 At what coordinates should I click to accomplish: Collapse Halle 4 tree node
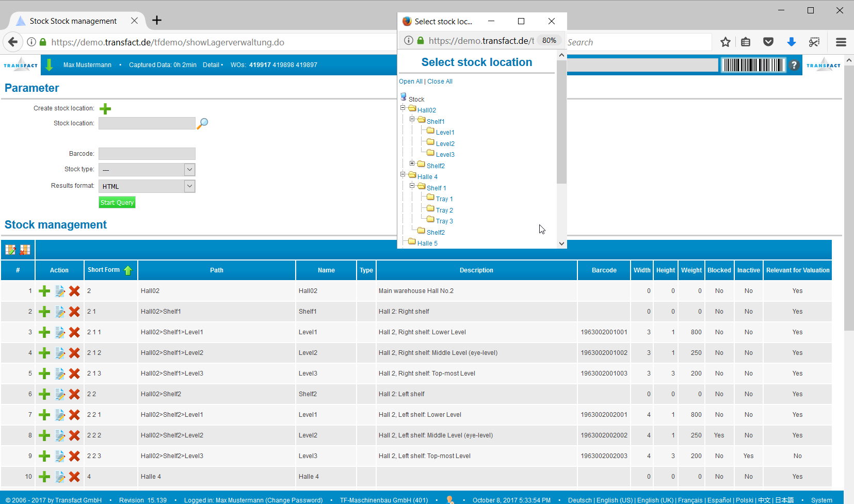pos(403,174)
